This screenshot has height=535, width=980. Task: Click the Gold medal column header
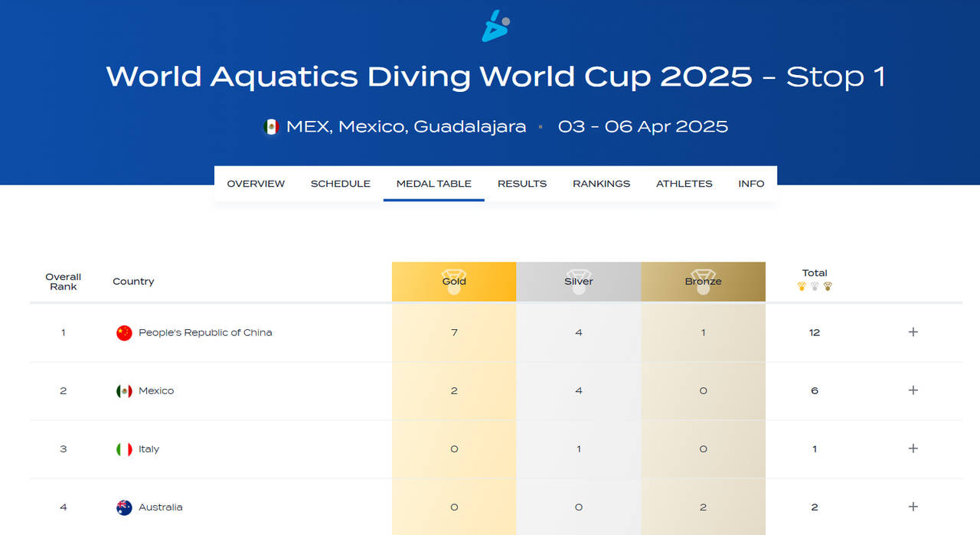(x=454, y=281)
